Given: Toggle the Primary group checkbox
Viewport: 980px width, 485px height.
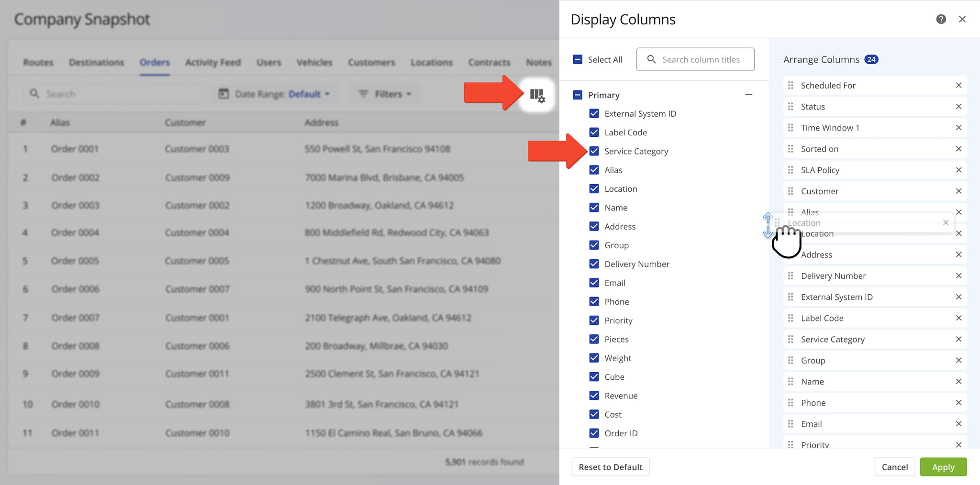Looking at the screenshot, I should pyautogui.click(x=578, y=95).
